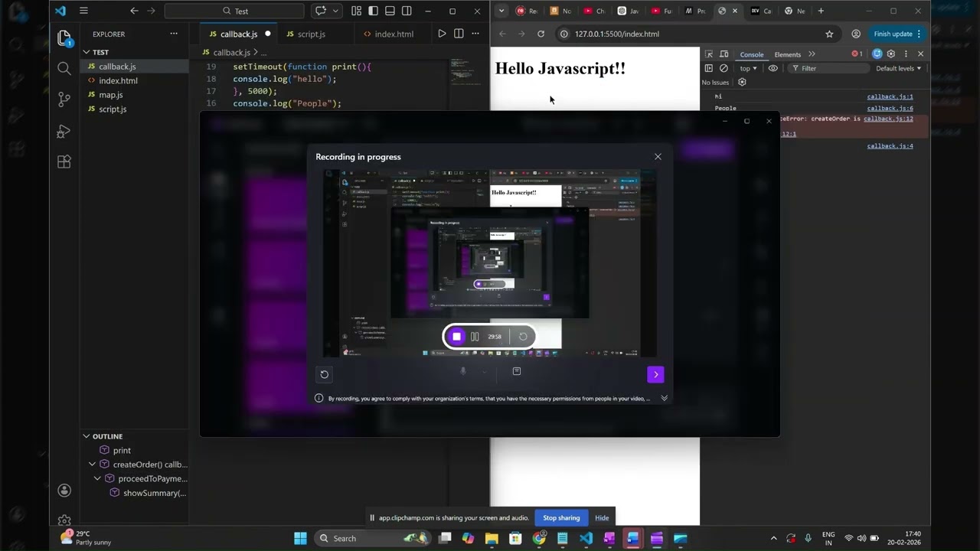Viewport: 980px width, 551px height.
Task: Run the code with the play icon
Action: 442,34
